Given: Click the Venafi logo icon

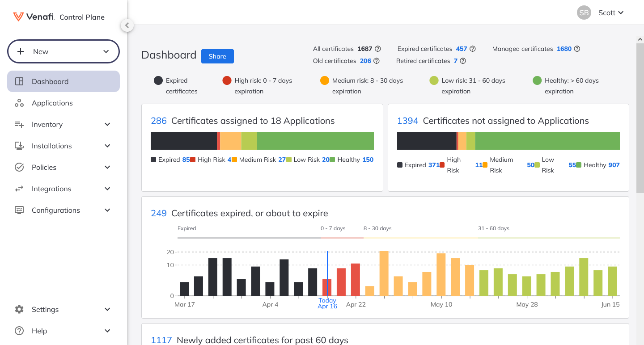Looking at the screenshot, I should point(17,17).
